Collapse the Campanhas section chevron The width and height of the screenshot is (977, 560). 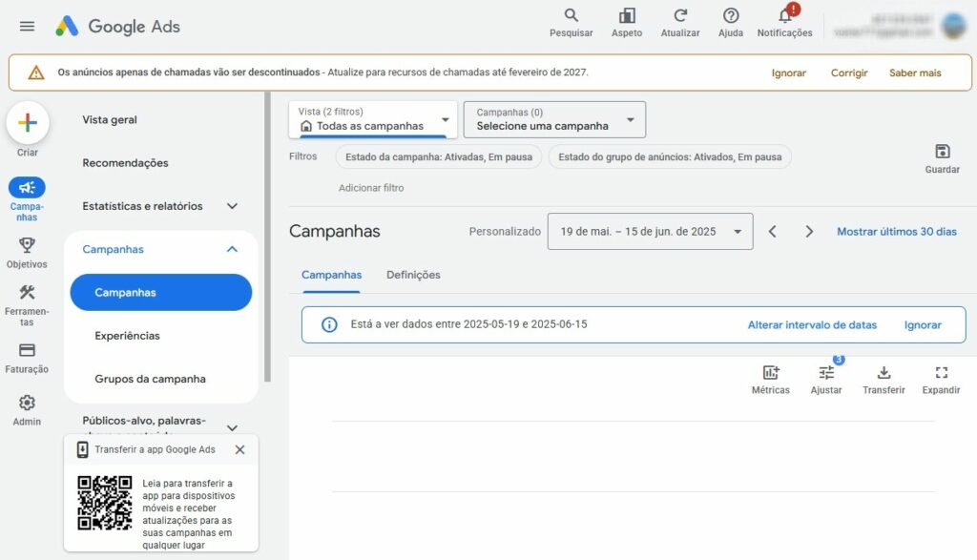point(231,248)
